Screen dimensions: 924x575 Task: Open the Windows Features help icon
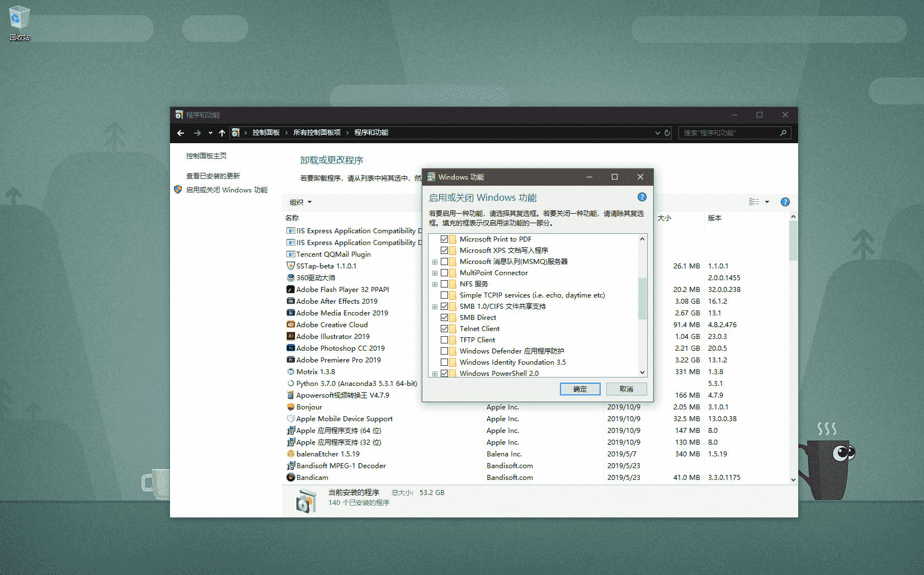pos(642,197)
